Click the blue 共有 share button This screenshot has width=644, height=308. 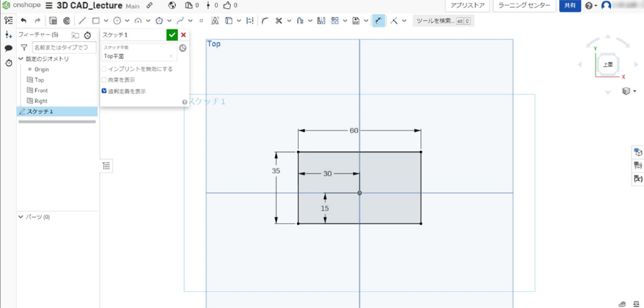570,6
